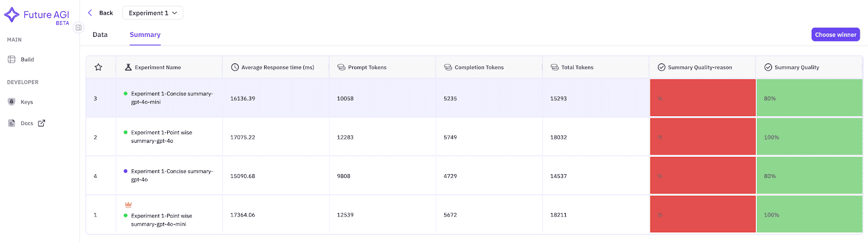Image resolution: width=868 pixels, height=242 pixels.
Task: Click the Prompt Tokens column header
Action: tap(367, 67)
